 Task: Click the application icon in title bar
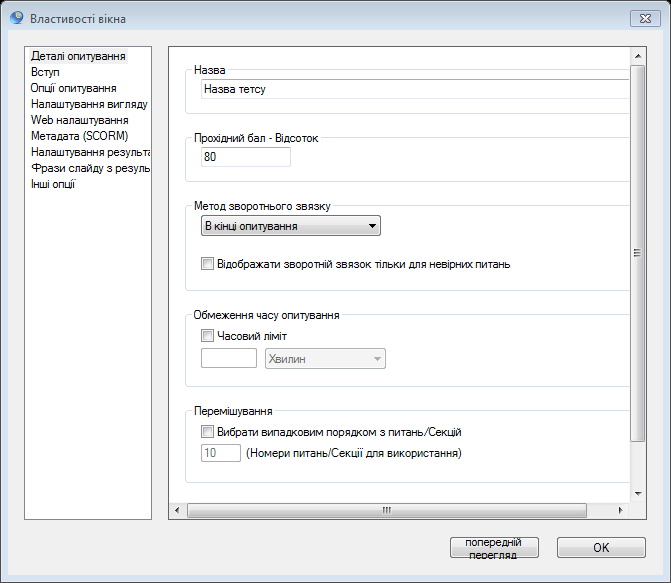point(17,18)
